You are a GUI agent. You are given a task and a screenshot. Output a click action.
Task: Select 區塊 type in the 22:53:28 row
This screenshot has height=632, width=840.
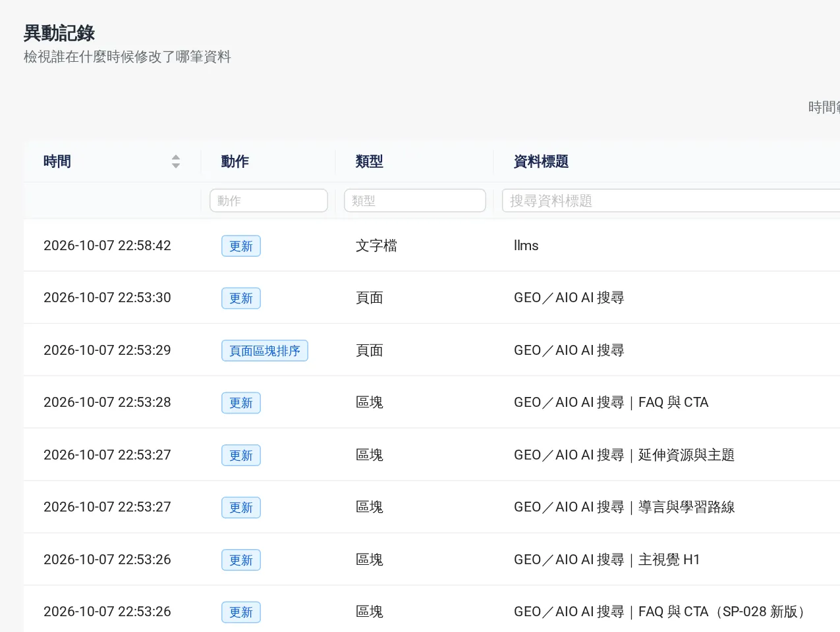tap(370, 402)
